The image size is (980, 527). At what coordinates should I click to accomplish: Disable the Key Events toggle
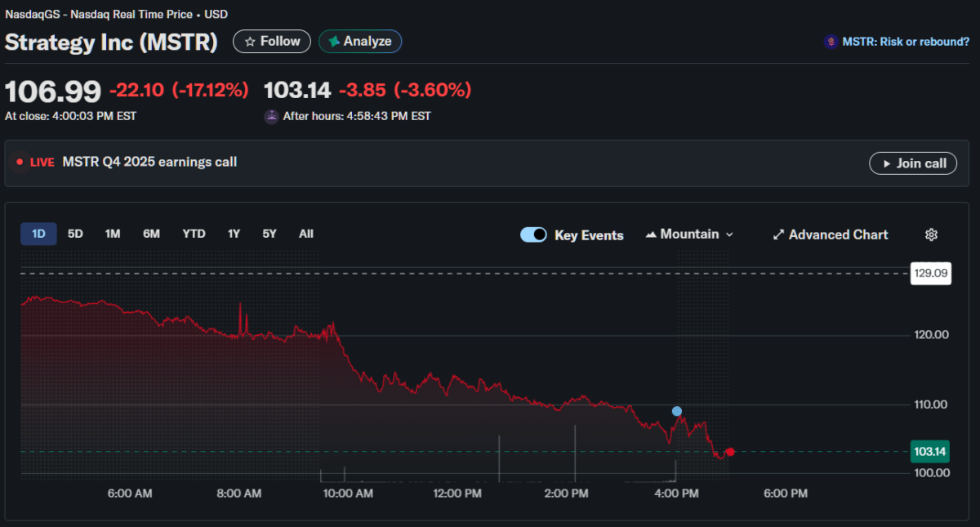533,234
